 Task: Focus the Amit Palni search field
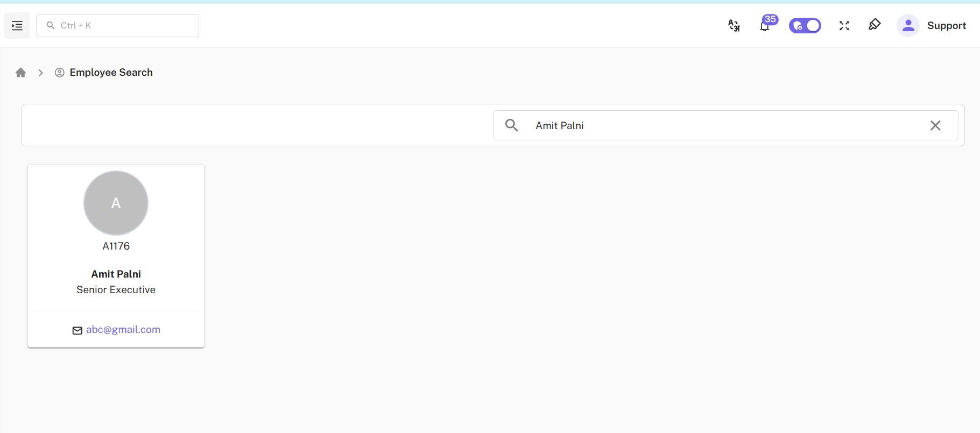click(x=725, y=125)
